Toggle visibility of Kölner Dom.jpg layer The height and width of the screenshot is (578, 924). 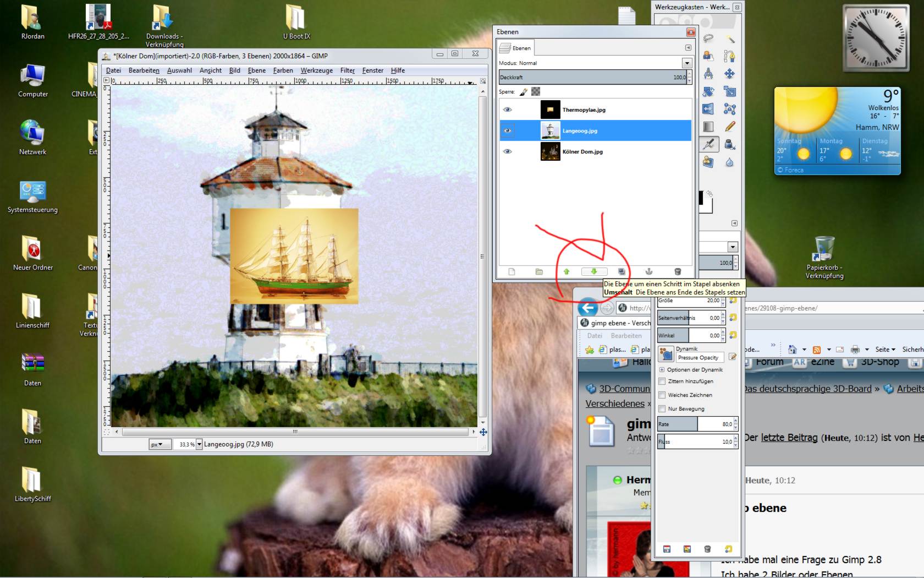pyautogui.click(x=507, y=151)
